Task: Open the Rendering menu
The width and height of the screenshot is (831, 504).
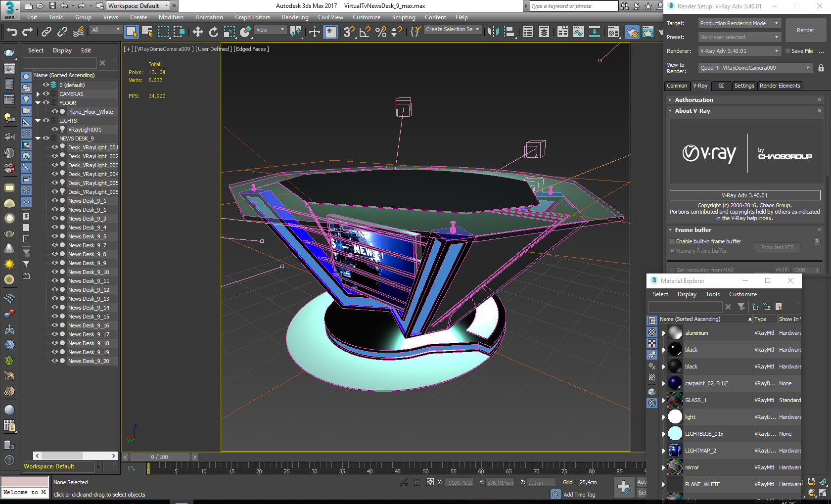Action: coord(295,17)
